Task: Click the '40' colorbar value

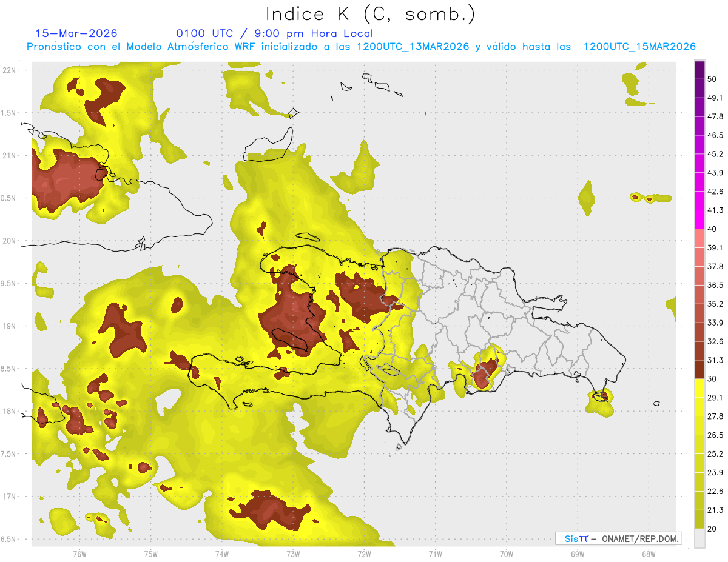Action: [x=712, y=229]
